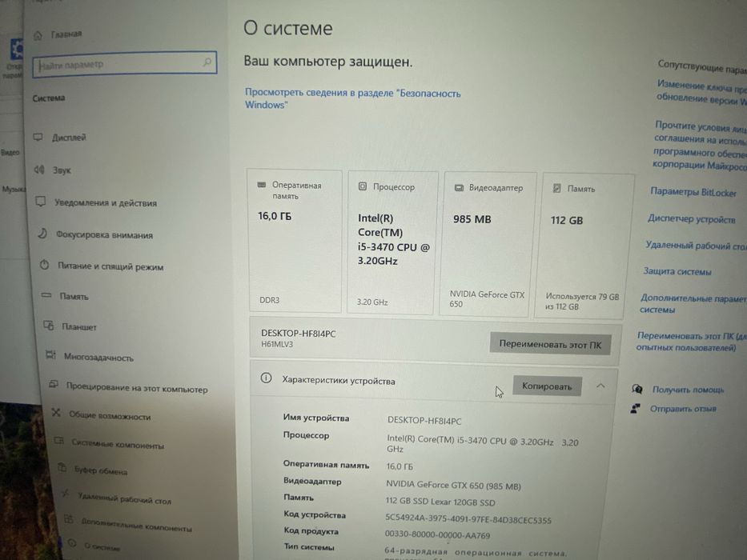The height and width of the screenshot is (560, 747).
Task: Click the Получить помощь icon
Action: click(x=637, y=389)
